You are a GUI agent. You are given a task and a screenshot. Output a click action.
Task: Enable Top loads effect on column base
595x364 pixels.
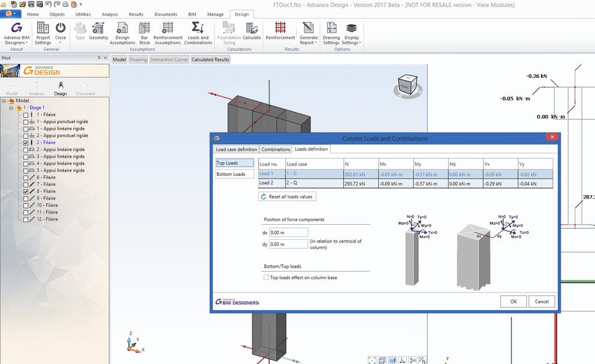(266, 277)
